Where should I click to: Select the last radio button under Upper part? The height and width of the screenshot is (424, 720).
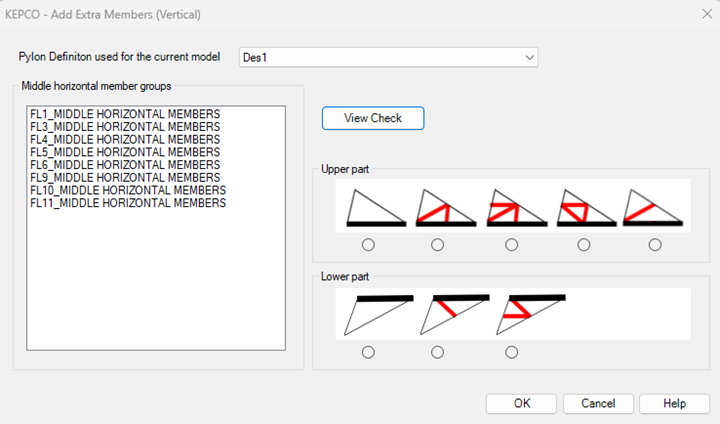click(x=655, y=245)
